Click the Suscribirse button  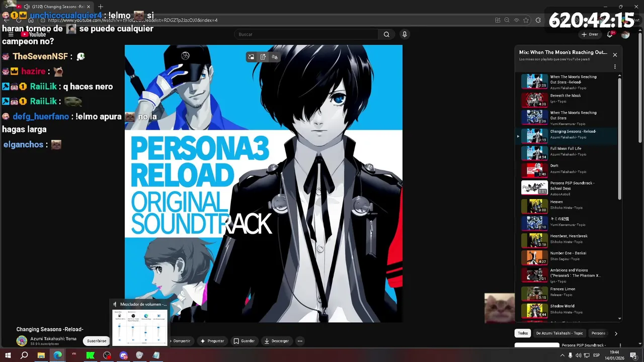[x=97, y=341]
